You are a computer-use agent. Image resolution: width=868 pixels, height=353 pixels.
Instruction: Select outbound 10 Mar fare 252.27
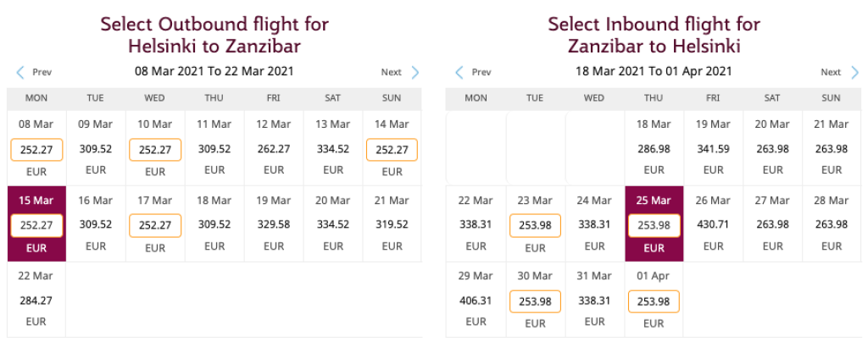pos(154,151)
